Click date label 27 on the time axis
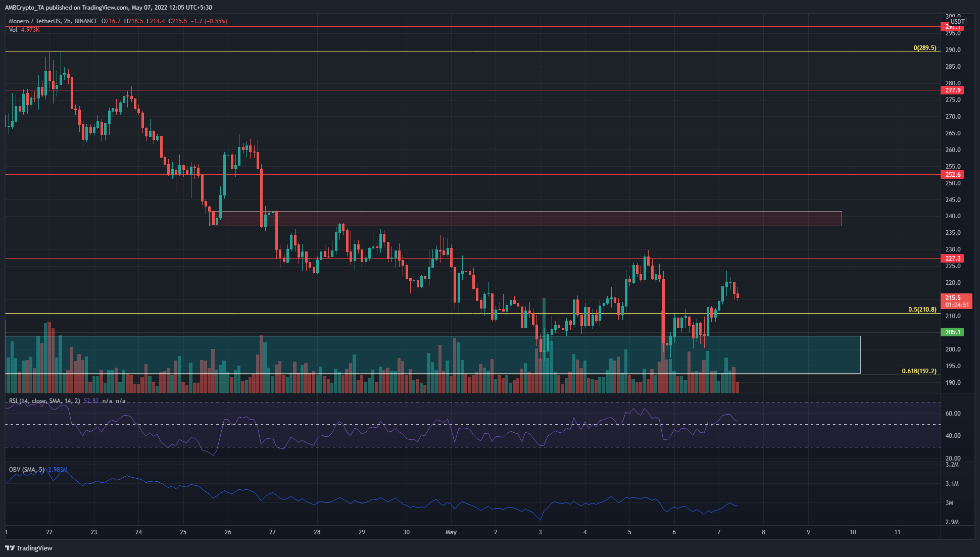980x557 pixels. [x=273, y=532]
